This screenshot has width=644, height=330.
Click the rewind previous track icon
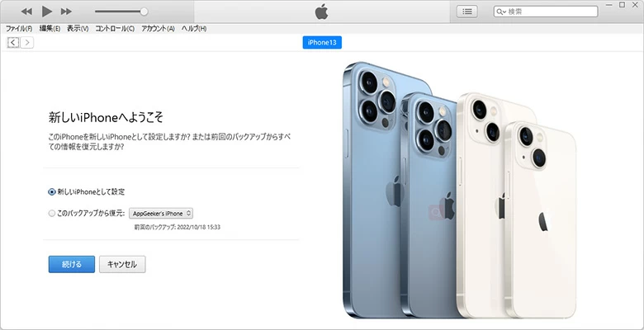tap(26, 12)
